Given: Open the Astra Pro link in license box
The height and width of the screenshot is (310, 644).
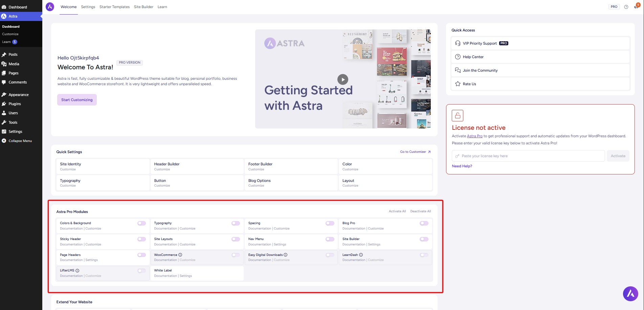Looking at the screenshot, I should [475, 136].
